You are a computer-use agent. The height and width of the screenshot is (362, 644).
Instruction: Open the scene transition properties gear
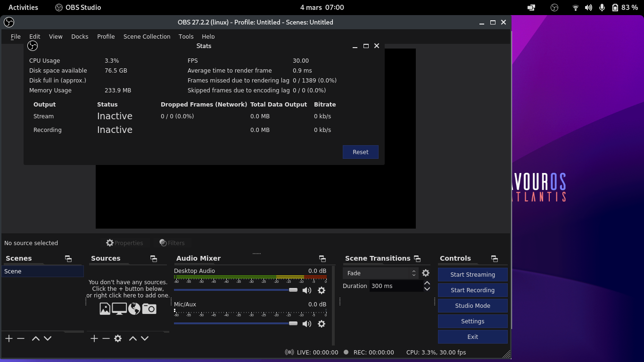pyautogui.click(x=426, y=273)
